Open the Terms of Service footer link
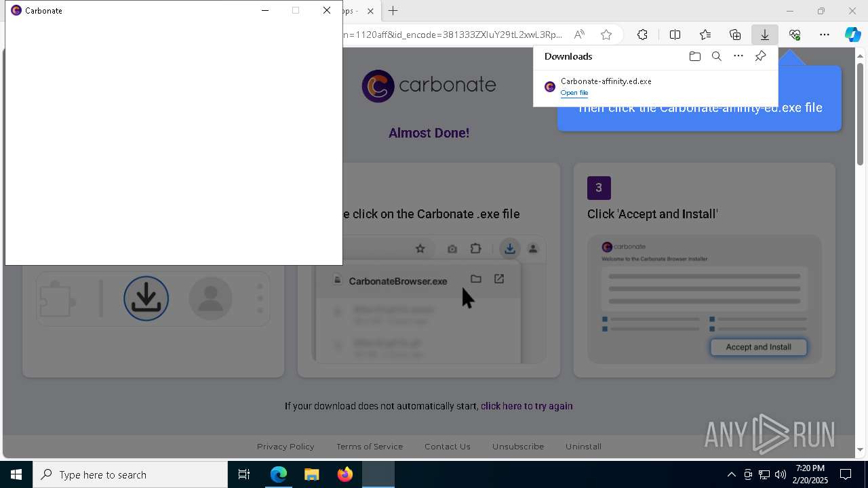The width and height of the screenshot is (868, 488). click(370, 447)
